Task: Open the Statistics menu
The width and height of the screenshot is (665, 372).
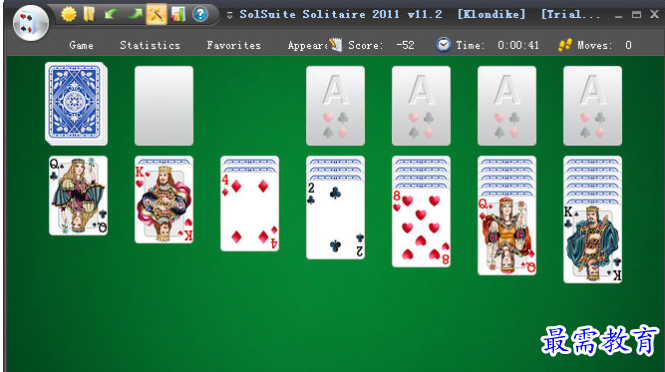Action: (150, 45)
